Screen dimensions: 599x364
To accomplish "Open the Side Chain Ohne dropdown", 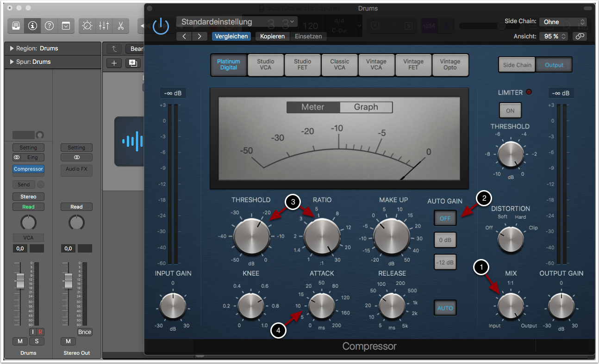I will 562,22.
